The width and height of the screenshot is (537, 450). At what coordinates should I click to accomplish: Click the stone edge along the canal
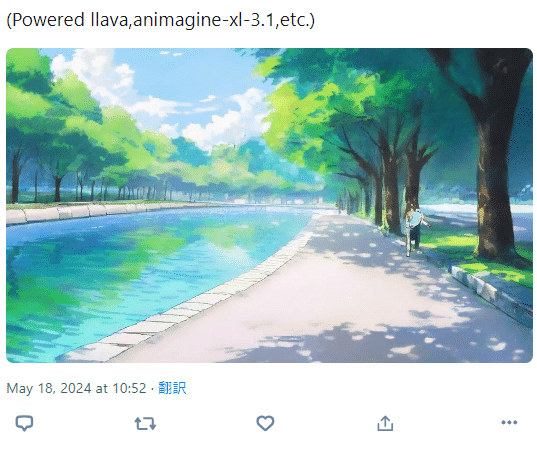[192, 301]
